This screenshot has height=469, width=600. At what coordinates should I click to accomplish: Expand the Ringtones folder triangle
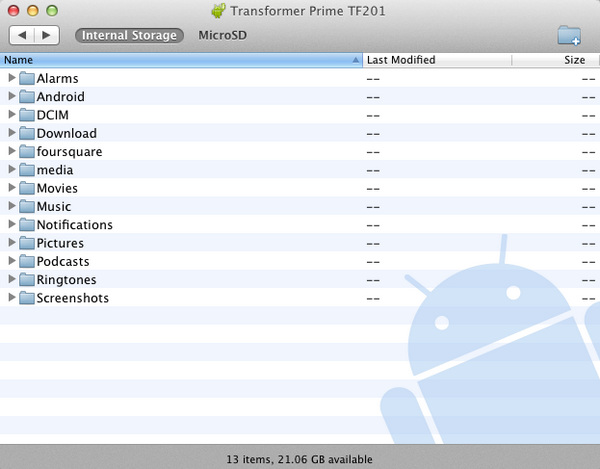tap(12, 279)
